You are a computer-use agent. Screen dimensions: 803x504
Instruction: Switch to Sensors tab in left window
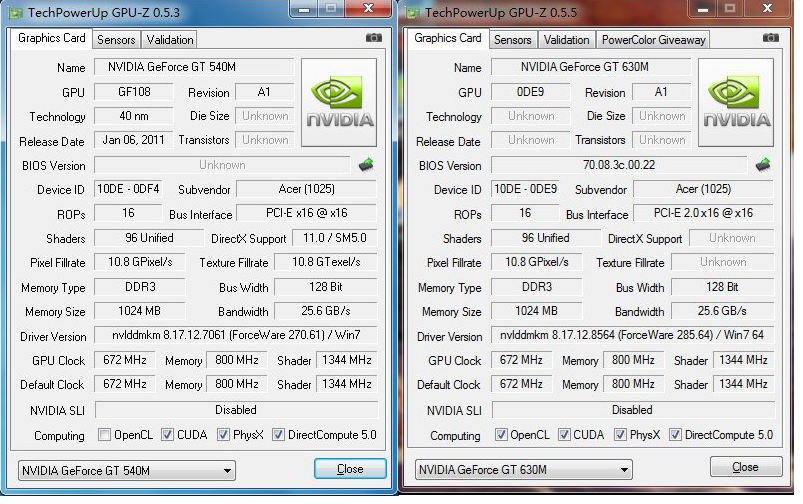[115, 40]
